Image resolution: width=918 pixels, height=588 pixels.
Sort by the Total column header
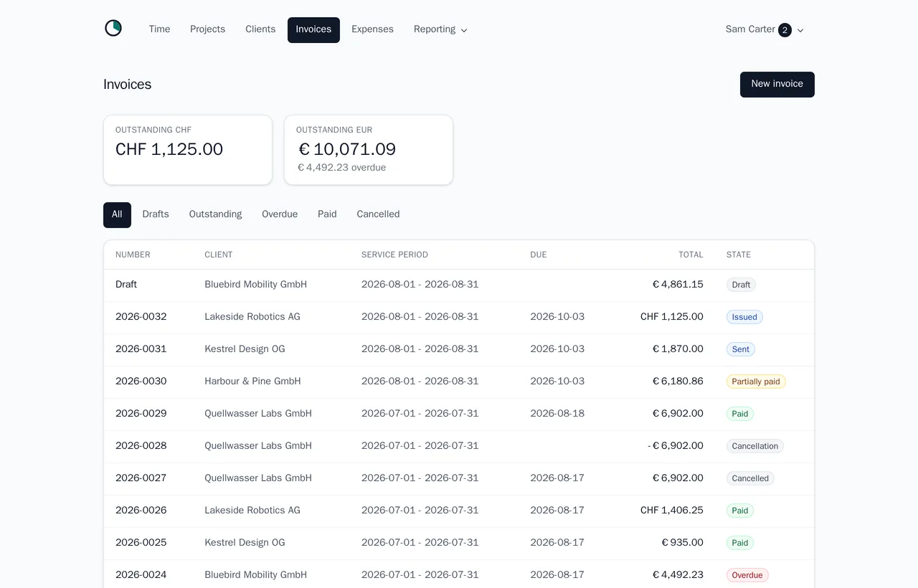tap(691, 255)
